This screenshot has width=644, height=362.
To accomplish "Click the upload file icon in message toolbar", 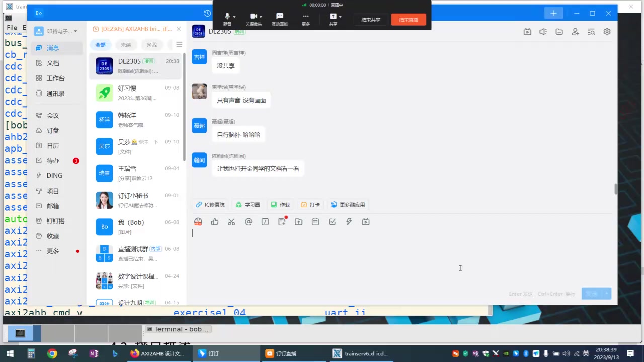I will (299, 222).
